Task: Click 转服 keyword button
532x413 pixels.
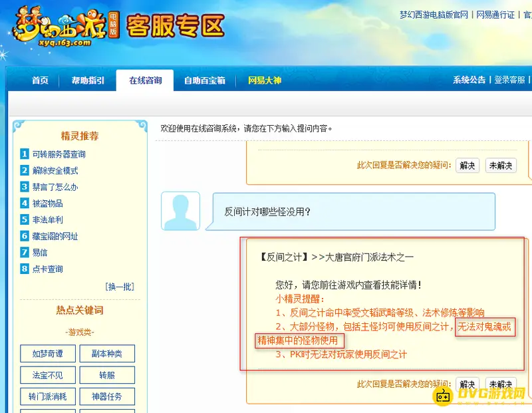Action: point(107,375)
